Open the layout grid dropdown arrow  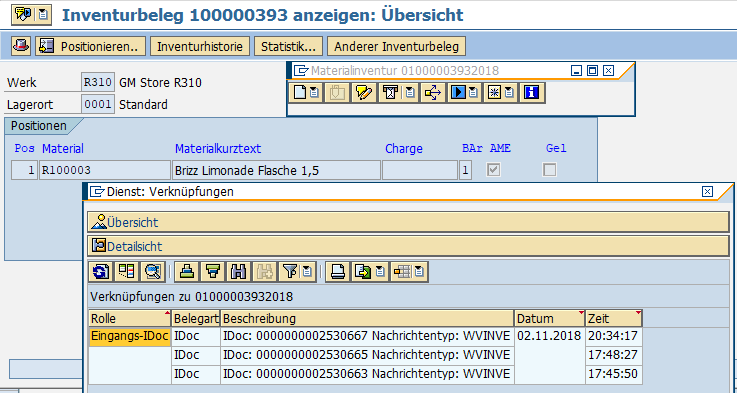pyautogui.click(x=419, y=272)
